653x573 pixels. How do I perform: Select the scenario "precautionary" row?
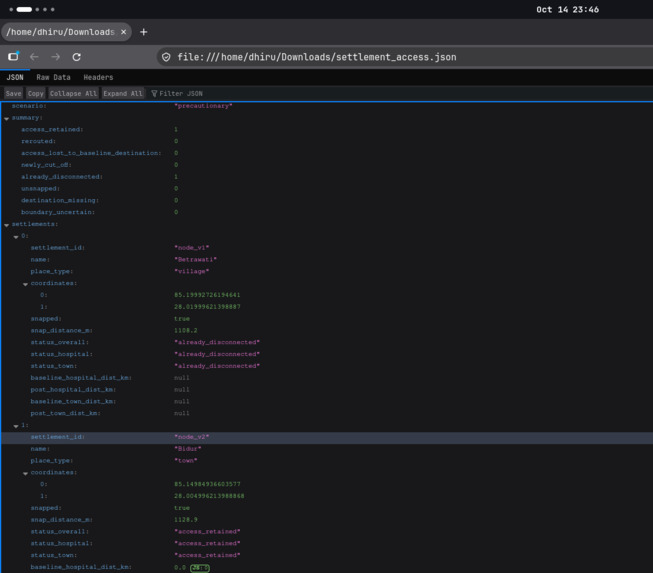tap(327, 106)
